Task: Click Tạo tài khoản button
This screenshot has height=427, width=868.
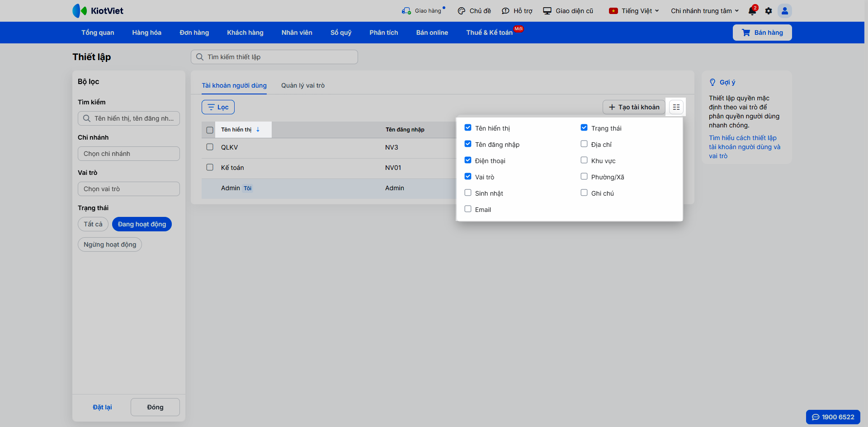Action: pyautogui.click(x=634, y=107)
